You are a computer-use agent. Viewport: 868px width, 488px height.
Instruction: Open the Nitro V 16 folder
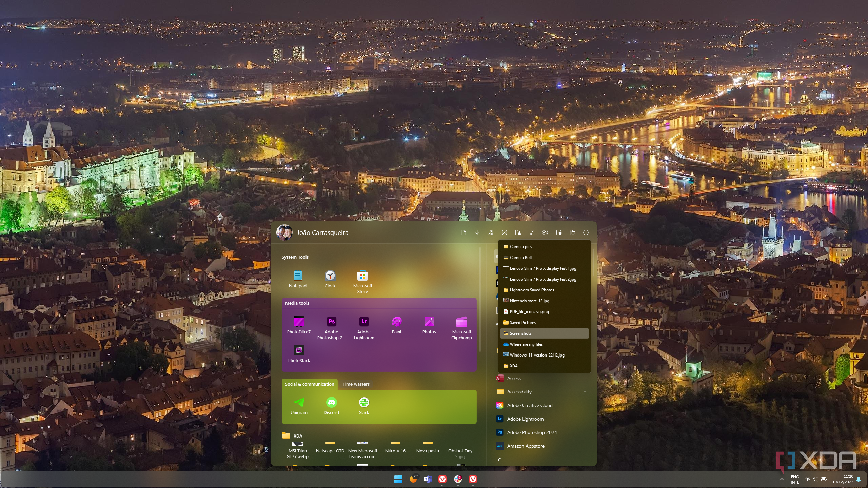(395, 447)
